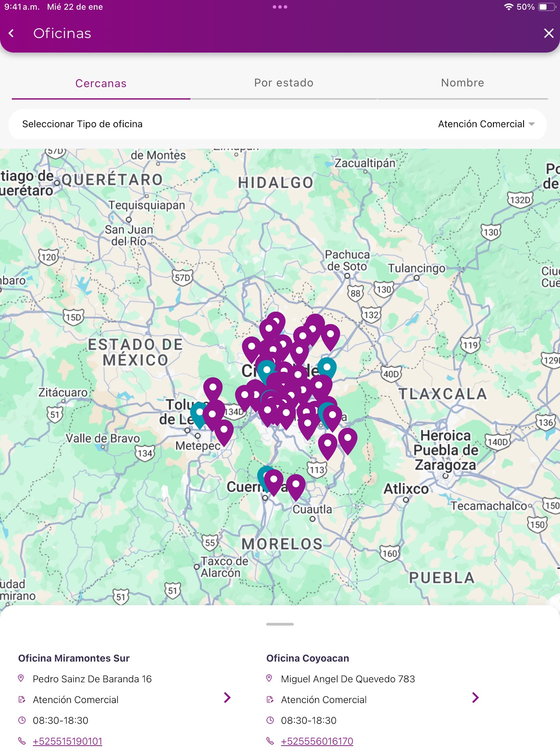Tap the teal marker right of Ciudad de México label
This screenshot has height=747, width=560.
[327, 369]
